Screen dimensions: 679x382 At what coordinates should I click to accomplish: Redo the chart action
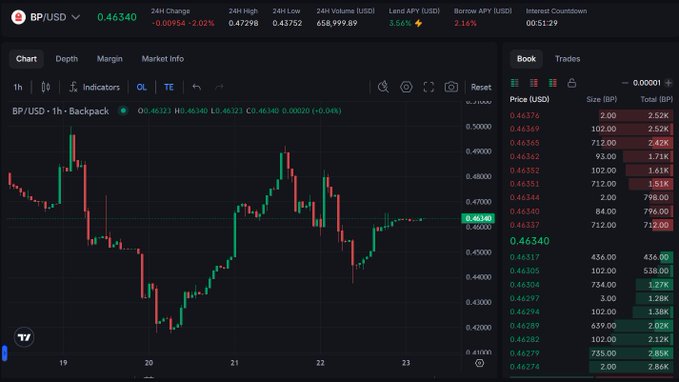[219, 87]
